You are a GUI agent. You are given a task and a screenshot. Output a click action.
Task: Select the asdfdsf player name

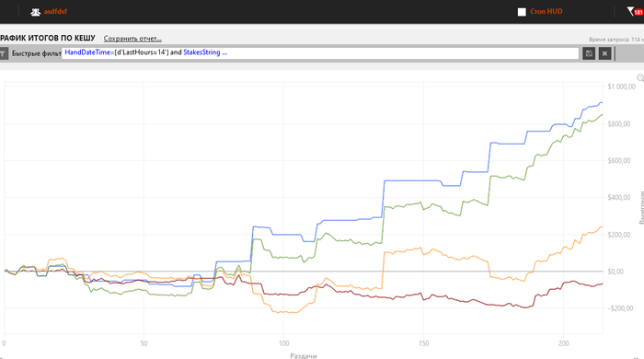55,11
